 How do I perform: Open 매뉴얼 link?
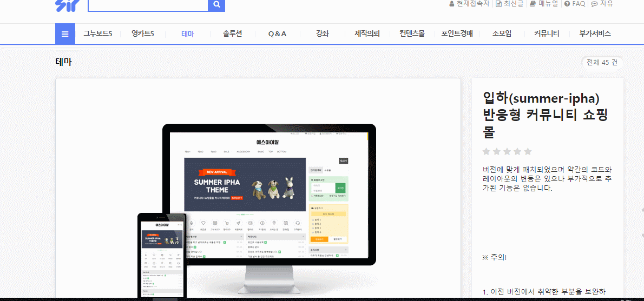coord(544,4)
